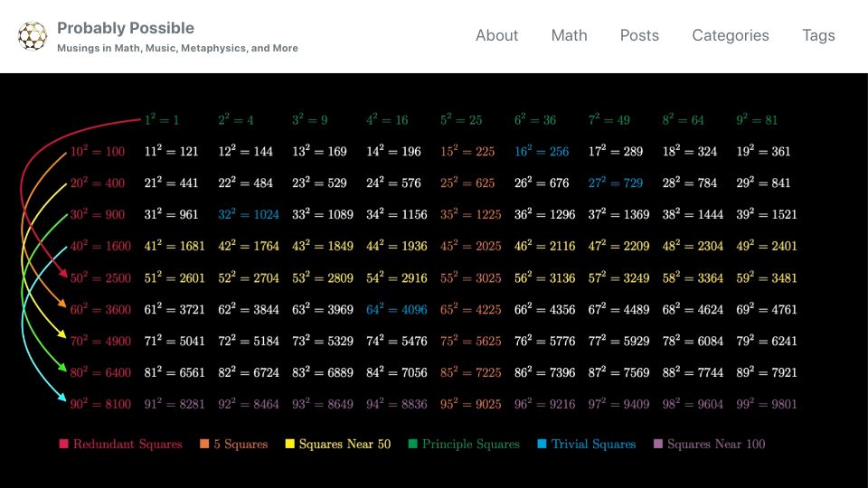Screen dimensions: 868x488
Task: Click the equation 66² = 4356
Action: (544, 309)
